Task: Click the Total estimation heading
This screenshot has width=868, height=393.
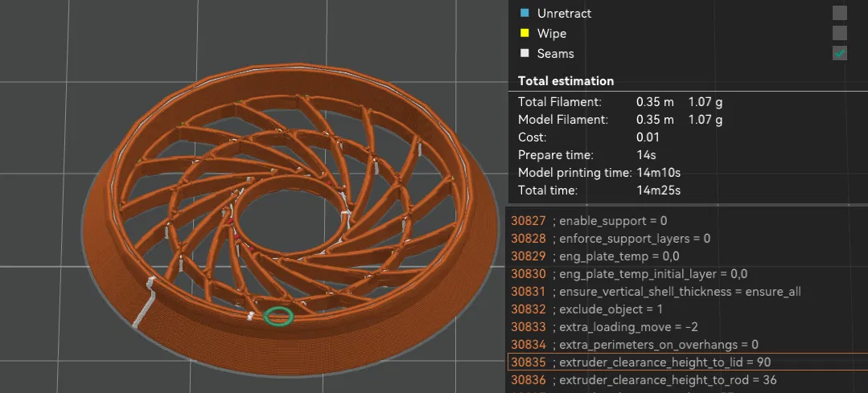Action: pos(566,80)
